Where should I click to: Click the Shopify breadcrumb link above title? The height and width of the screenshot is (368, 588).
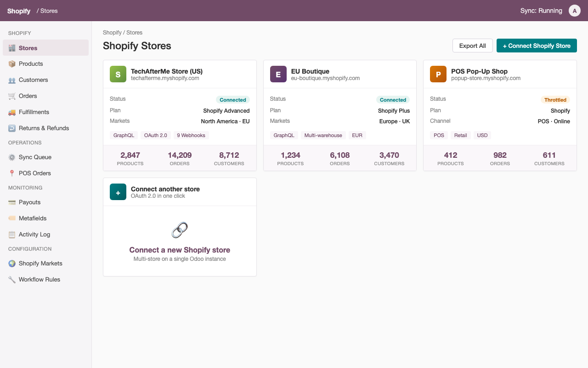coord(112,33)
